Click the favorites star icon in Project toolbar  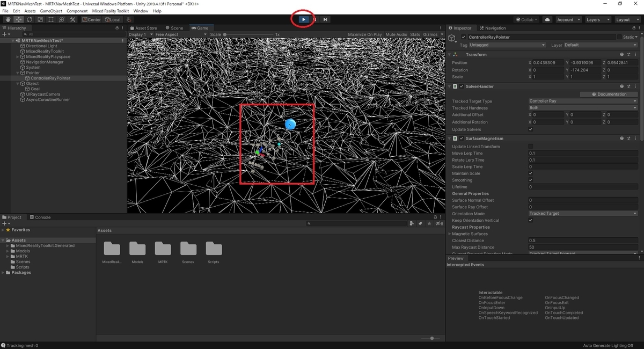click(430, 223)
